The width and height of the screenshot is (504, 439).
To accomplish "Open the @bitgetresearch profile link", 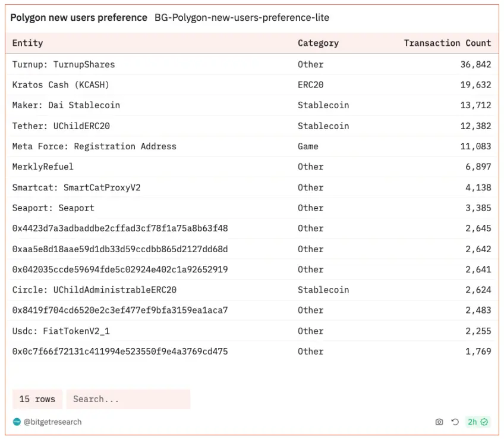I will [52, 422].
